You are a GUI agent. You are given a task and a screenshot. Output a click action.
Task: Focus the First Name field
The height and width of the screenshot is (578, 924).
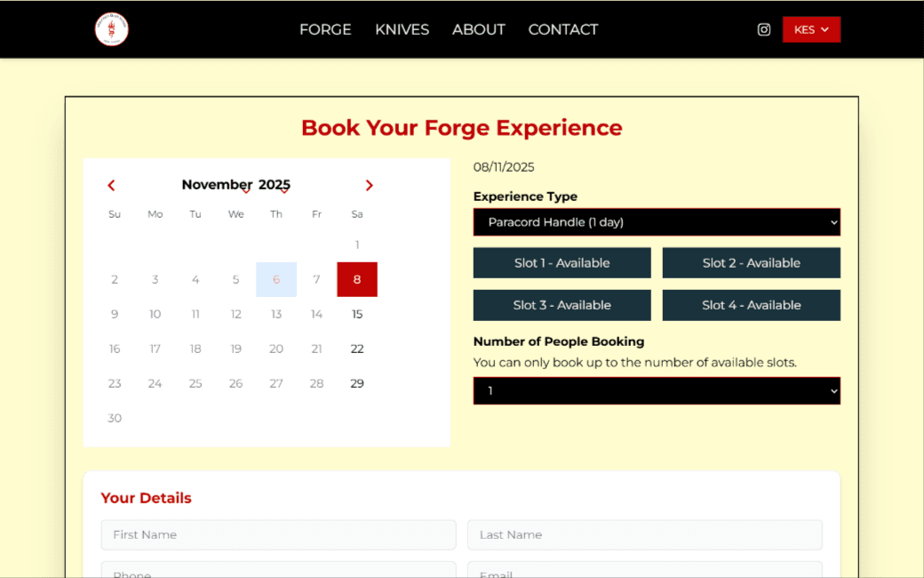(278, 534)
